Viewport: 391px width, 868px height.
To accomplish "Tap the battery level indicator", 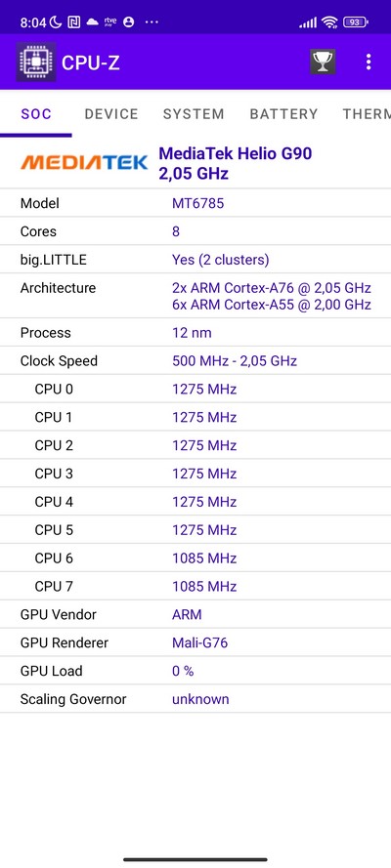I will 356,22.
